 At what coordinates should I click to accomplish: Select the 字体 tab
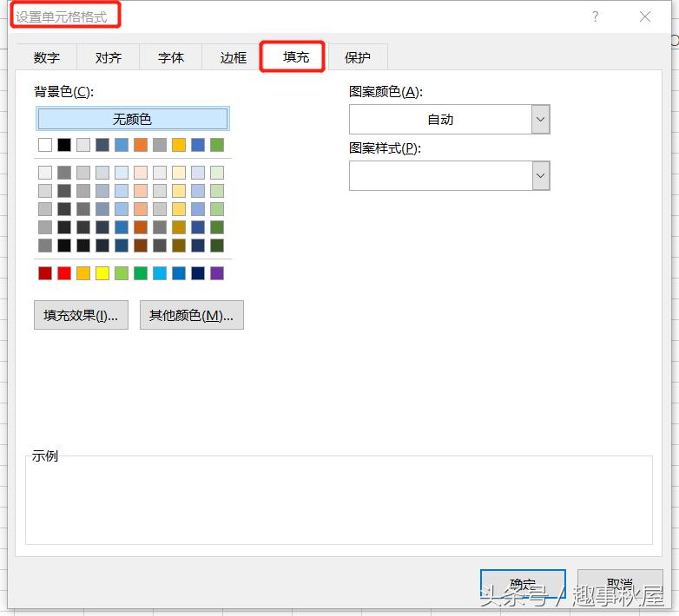171,57
